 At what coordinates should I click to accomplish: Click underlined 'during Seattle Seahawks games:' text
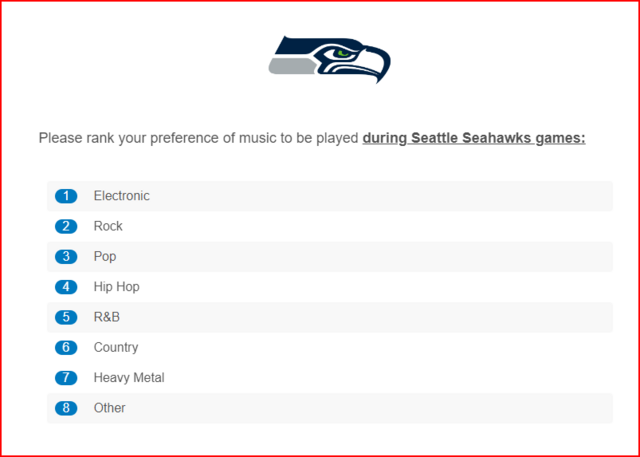(474, 139)
